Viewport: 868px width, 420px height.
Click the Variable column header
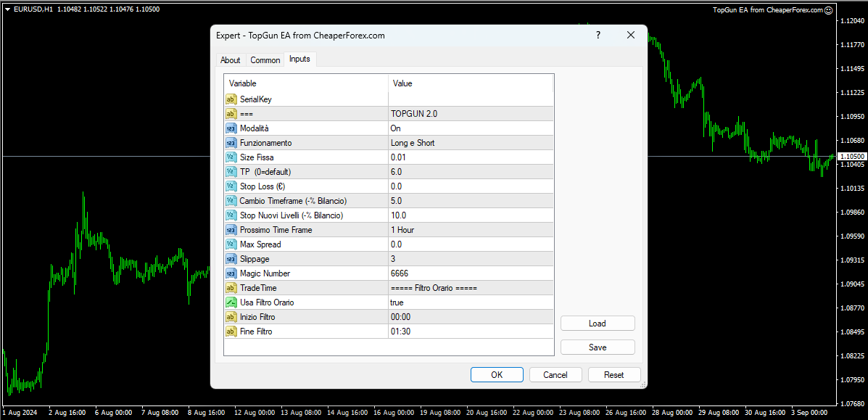point(306,83)
